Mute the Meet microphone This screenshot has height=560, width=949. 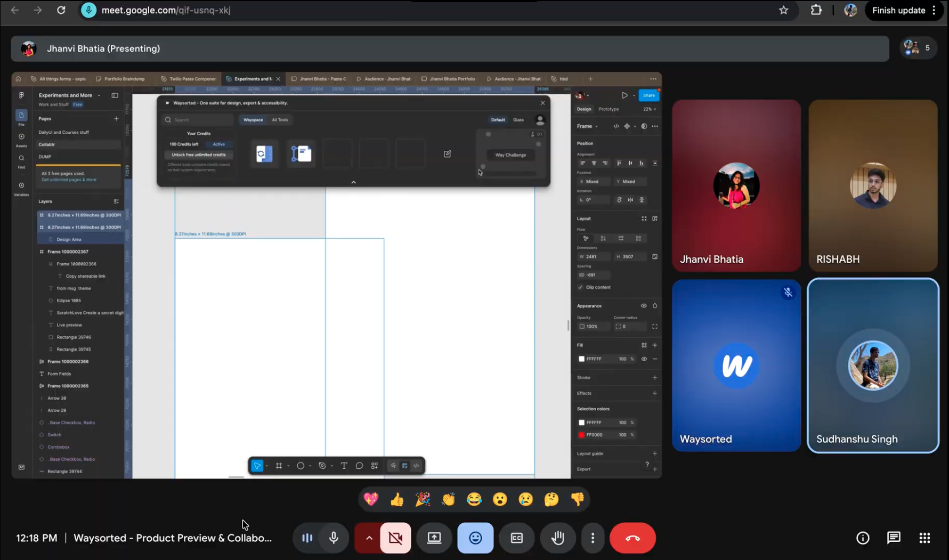pos(334,538)
